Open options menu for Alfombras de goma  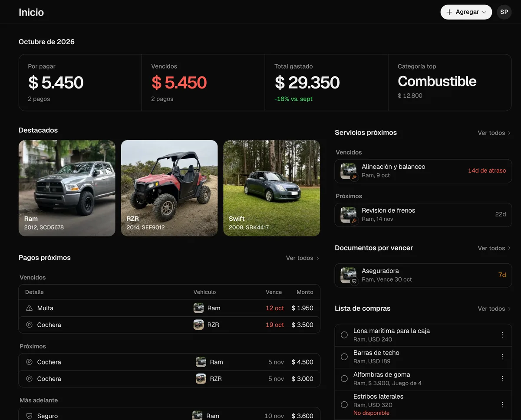tap(502, 379)
